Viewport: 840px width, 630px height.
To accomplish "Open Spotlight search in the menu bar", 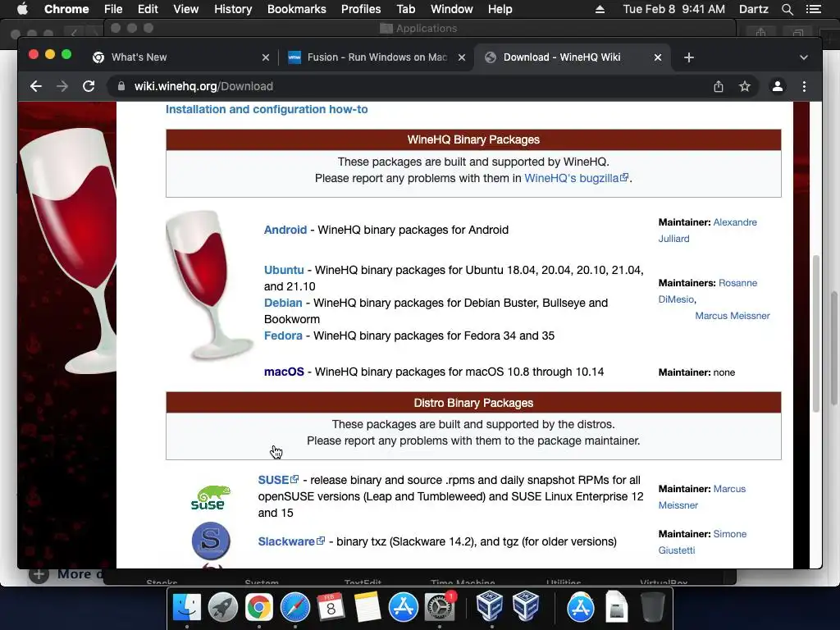I will [x=787, y=9].
